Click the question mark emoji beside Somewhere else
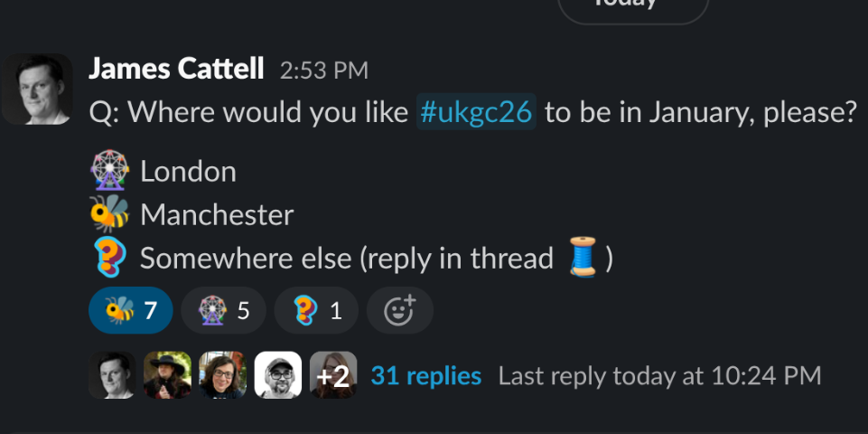Viewport: 868px width, 434px height. click(109, 257)
